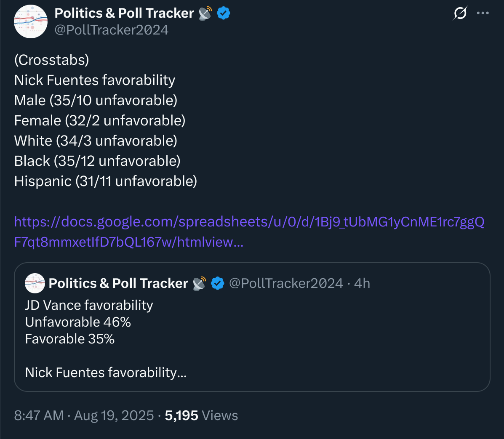
Task: Open the quoted JD Vance favorability tweet
Action: point(252,327)
